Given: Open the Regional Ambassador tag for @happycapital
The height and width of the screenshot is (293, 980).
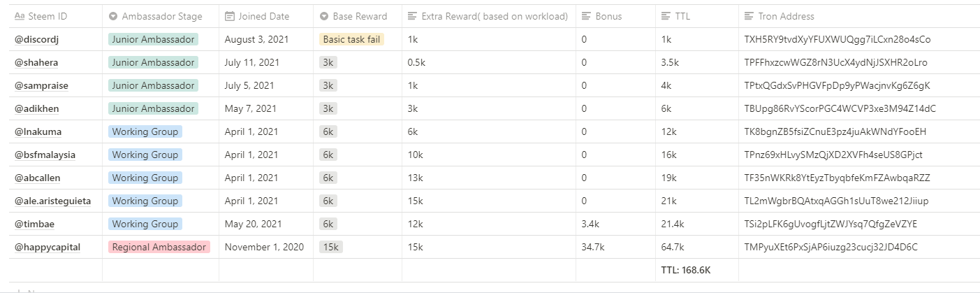Looking at the screenshot, I should 159,247.
